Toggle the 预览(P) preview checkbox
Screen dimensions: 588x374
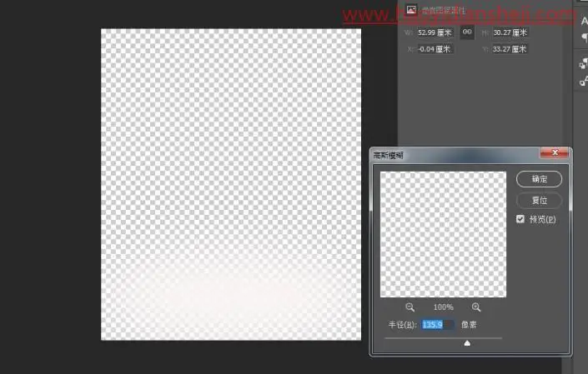[x=520, y=219]
